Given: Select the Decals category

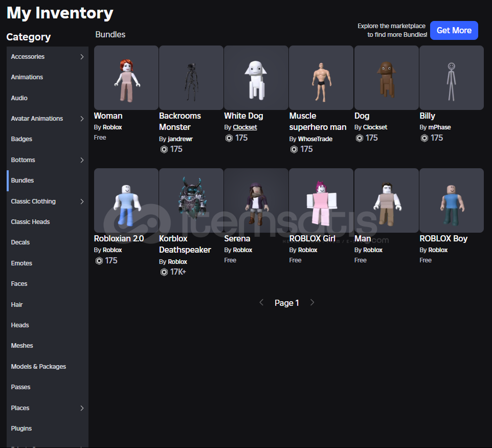Looking at the screenshot, I should 48,242.
